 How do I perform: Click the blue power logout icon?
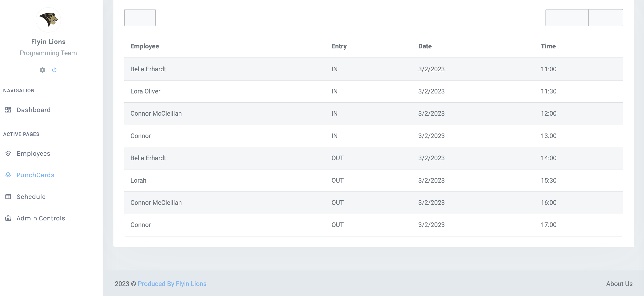54,70
